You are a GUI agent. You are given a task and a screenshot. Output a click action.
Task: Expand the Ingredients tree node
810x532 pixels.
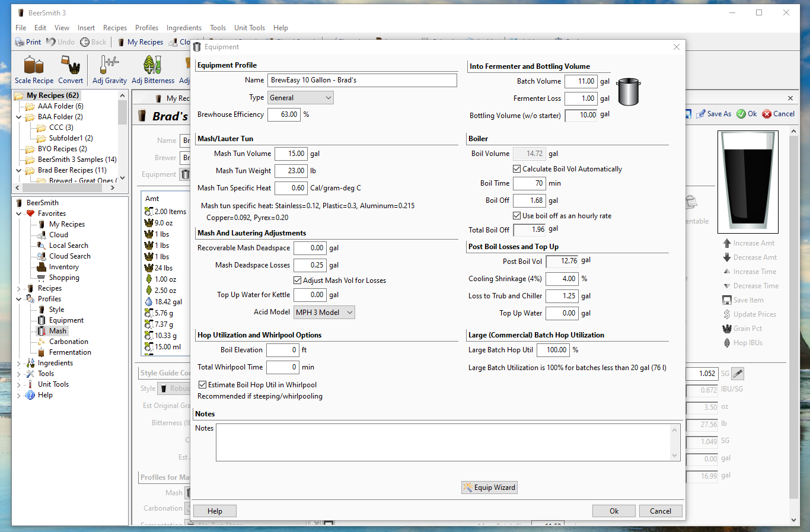pyautogui.click(x=19, y=363)
